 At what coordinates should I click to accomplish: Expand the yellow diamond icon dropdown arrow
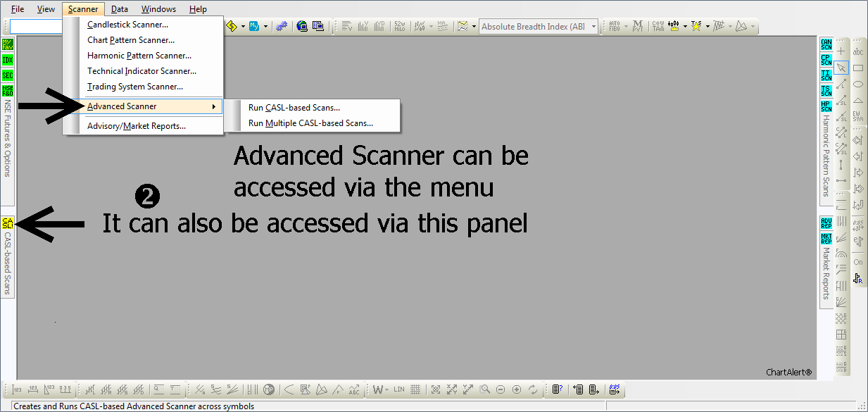point(243,27)
